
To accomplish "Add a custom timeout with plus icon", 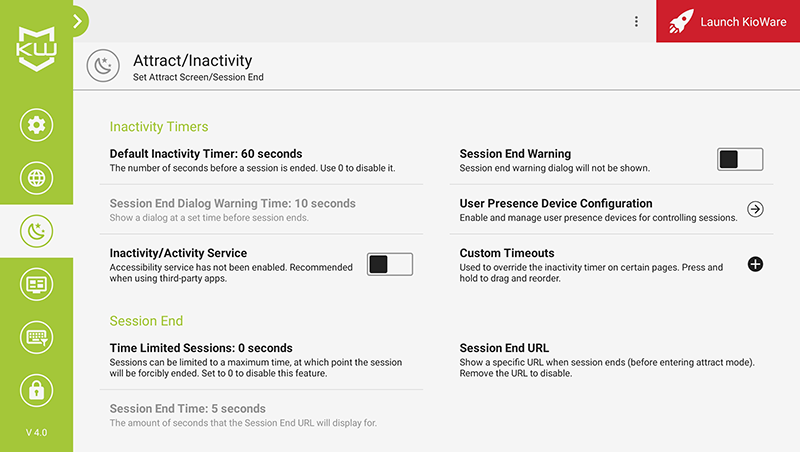I will (755, 264).
